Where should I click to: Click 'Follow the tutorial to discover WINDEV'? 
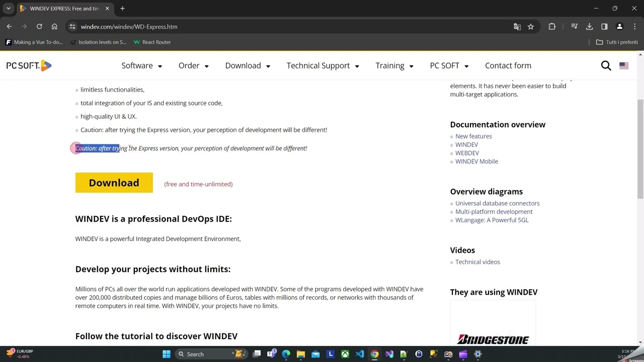point(156,336)
